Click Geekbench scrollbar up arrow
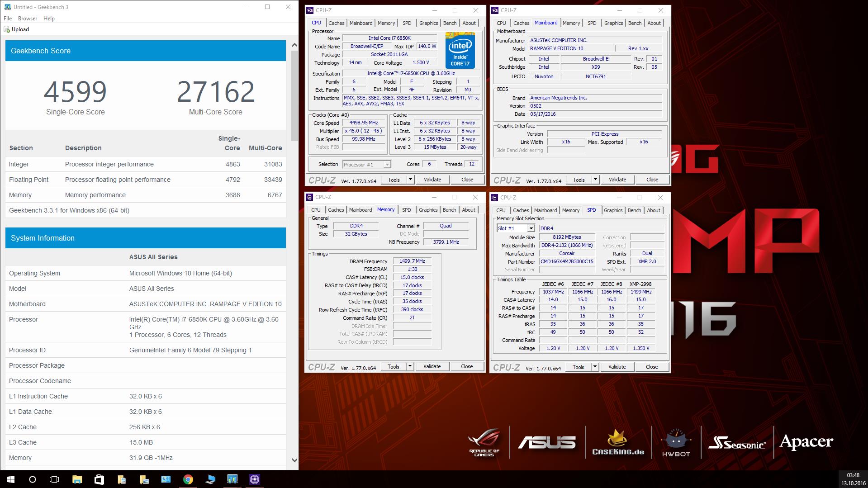 (294, 45)
